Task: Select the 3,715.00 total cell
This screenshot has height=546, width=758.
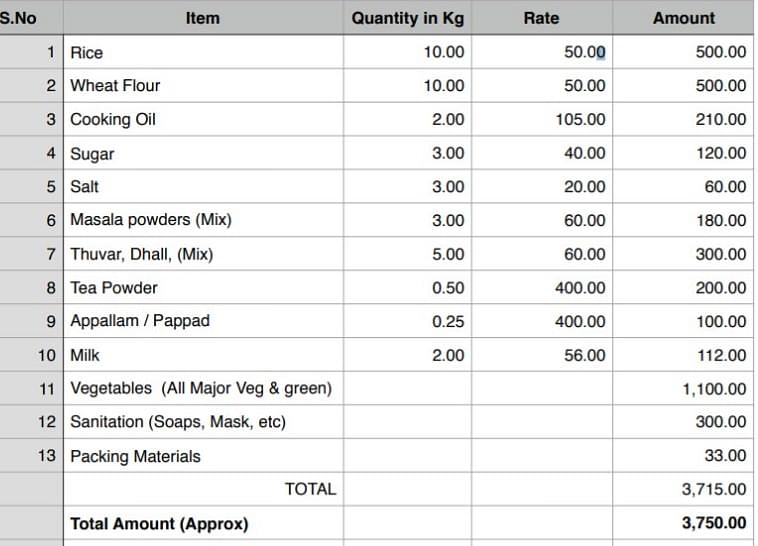Action: [683, 489]
